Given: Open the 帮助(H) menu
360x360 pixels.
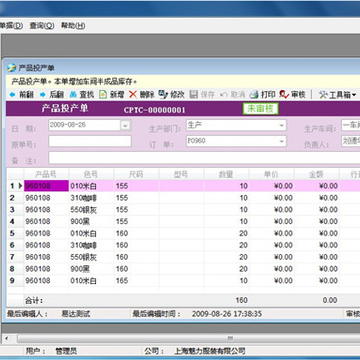Looking at the screenshot, I should (x=73, y=25).
